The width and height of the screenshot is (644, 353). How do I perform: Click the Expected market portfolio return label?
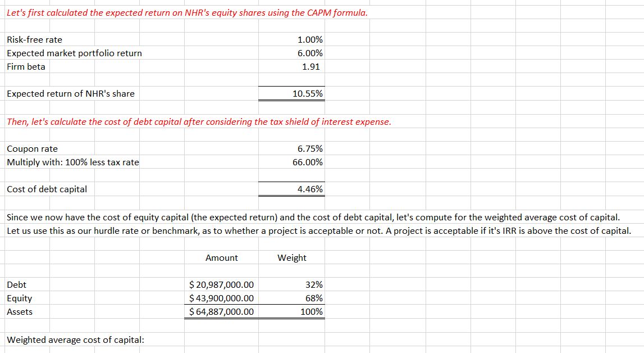coord(74,53)
